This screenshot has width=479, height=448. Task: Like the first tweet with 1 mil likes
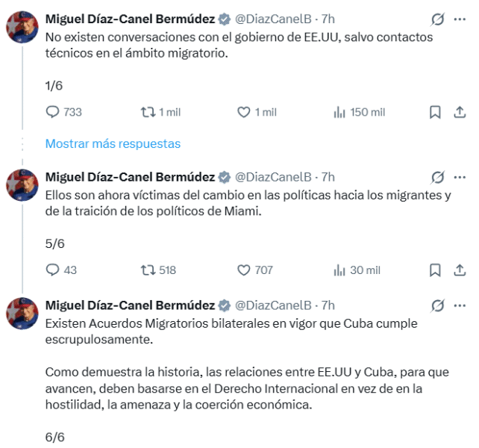click(x=244, y=112)
